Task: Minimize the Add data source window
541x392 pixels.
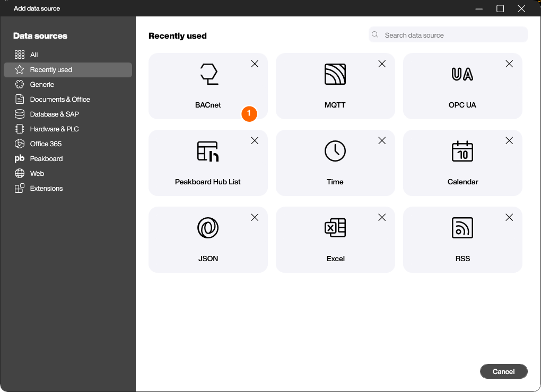Action: click(479, 8)
